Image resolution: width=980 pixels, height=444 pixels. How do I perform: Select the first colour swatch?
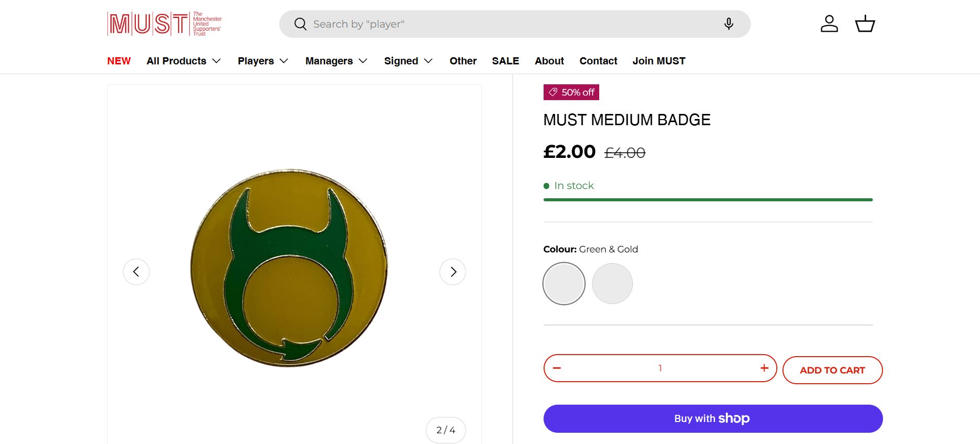tap(564, 284)
